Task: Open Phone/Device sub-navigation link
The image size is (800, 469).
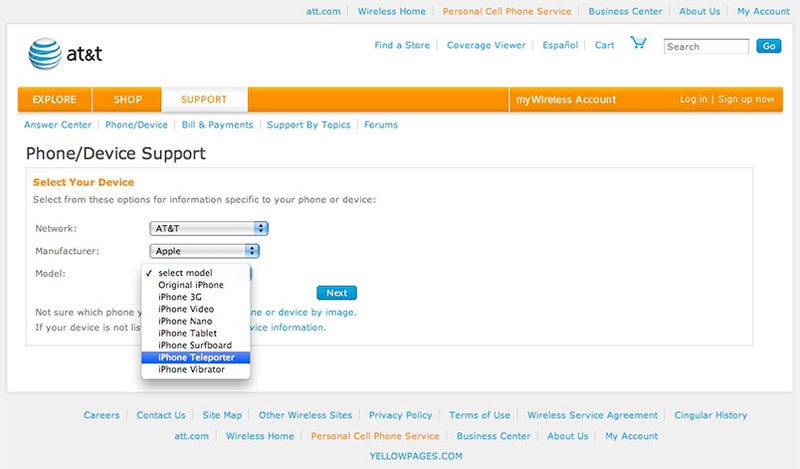Action: [136, 125]
